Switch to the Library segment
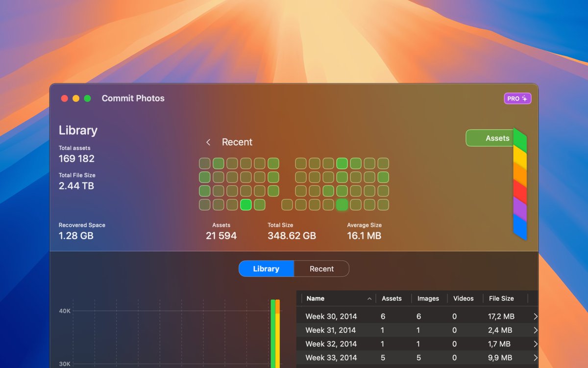588x368 pixels. [266, 269]
